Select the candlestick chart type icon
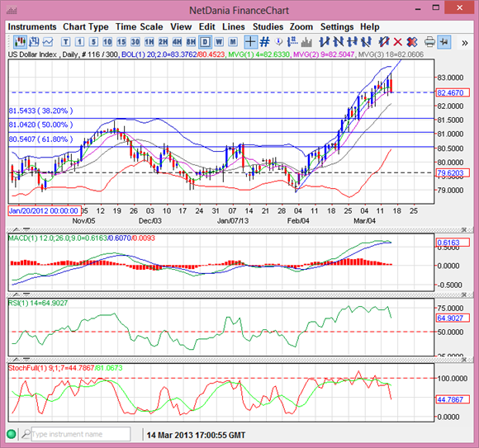The image size is (479, 448). 20,42
